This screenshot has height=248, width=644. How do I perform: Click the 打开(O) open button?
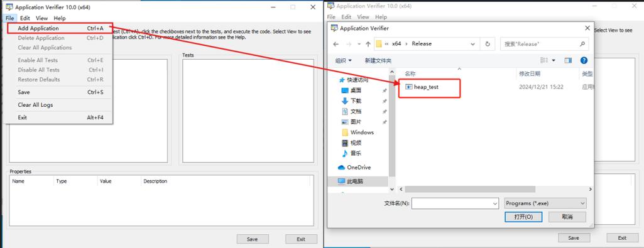click(523, 217)
